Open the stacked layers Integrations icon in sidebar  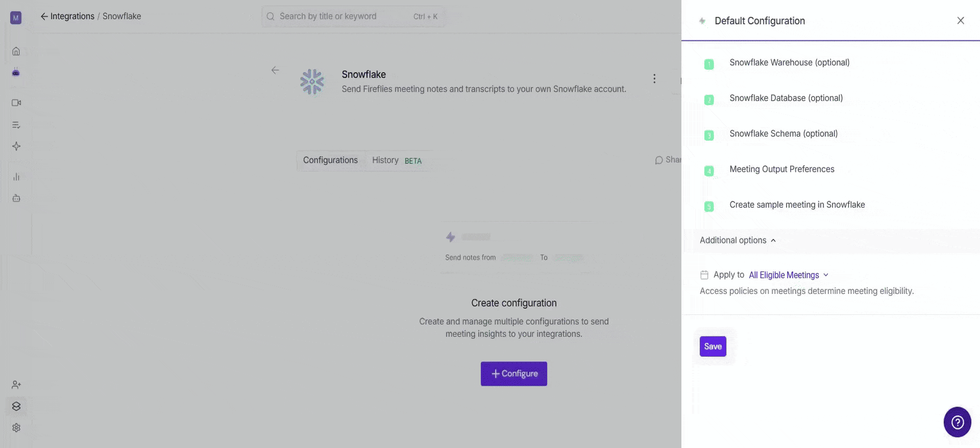coord(16,406)
